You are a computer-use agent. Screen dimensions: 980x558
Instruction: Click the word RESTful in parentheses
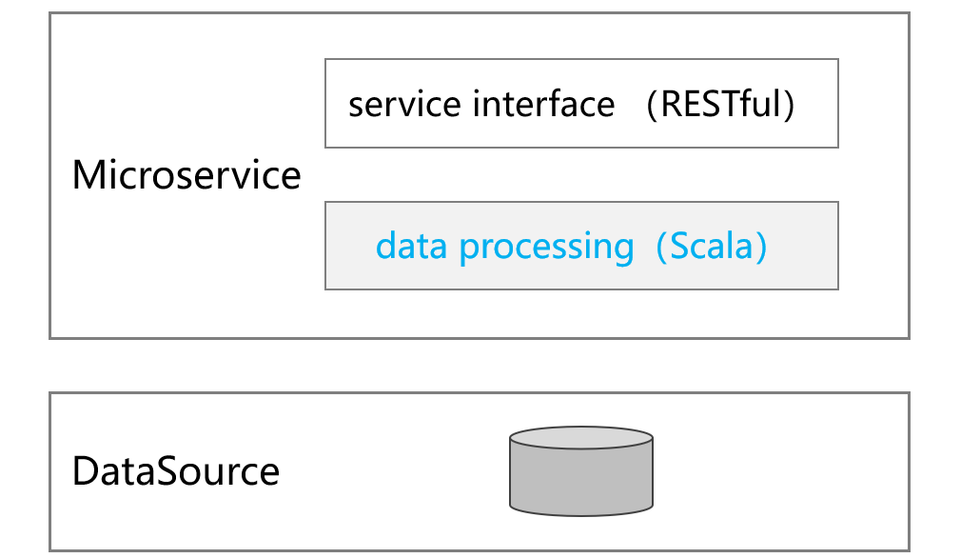[x=720, y=104]
